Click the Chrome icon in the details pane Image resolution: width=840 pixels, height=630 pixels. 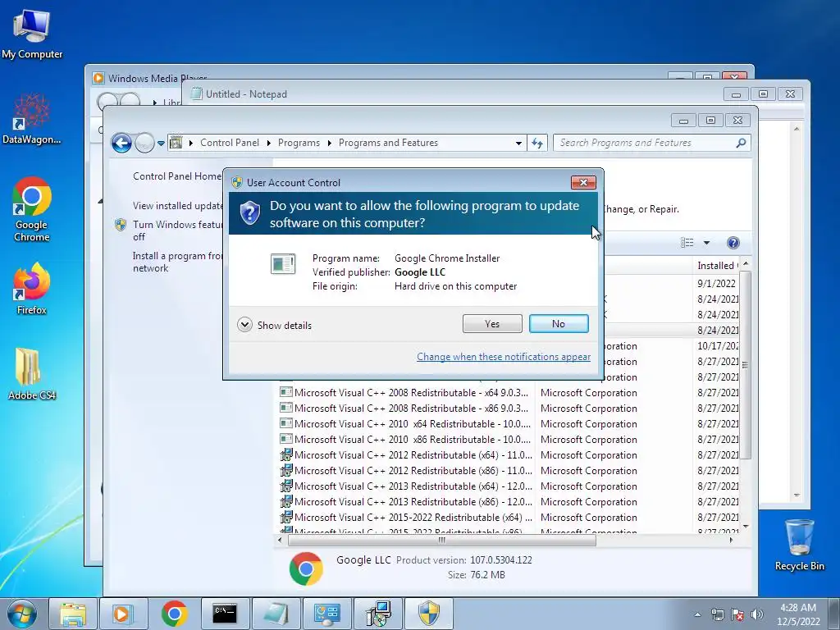point(306,568)
